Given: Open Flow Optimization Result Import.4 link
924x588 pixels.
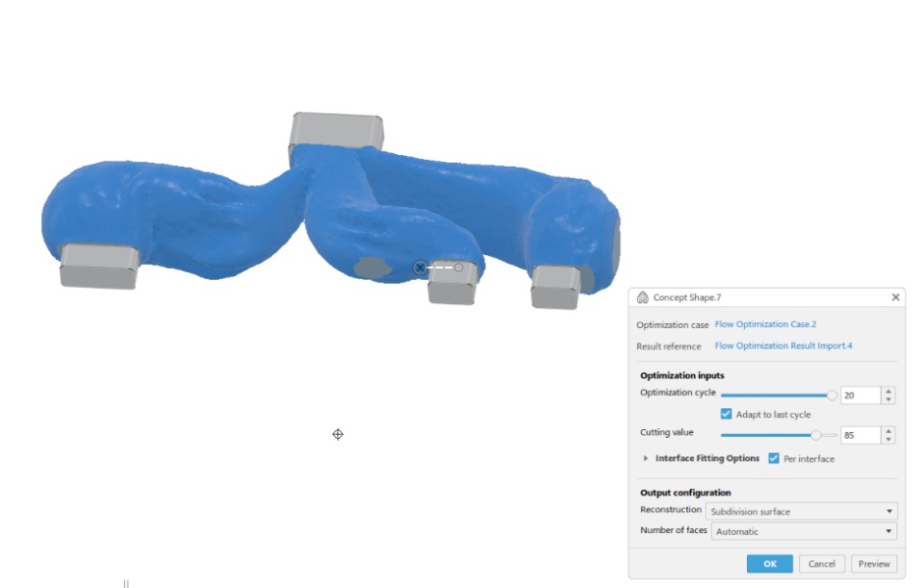Looking at the screenshot, I should [783, 345].
